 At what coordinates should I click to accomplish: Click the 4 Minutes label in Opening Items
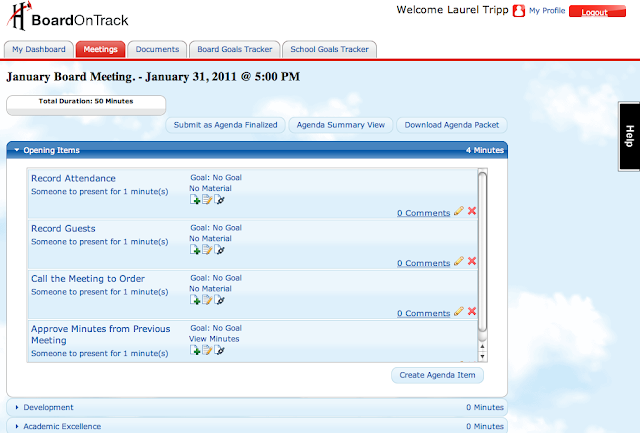coord(485,150)
